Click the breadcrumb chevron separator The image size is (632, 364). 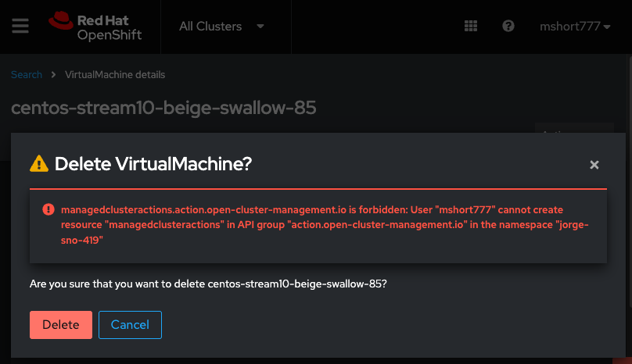[54, 75]
